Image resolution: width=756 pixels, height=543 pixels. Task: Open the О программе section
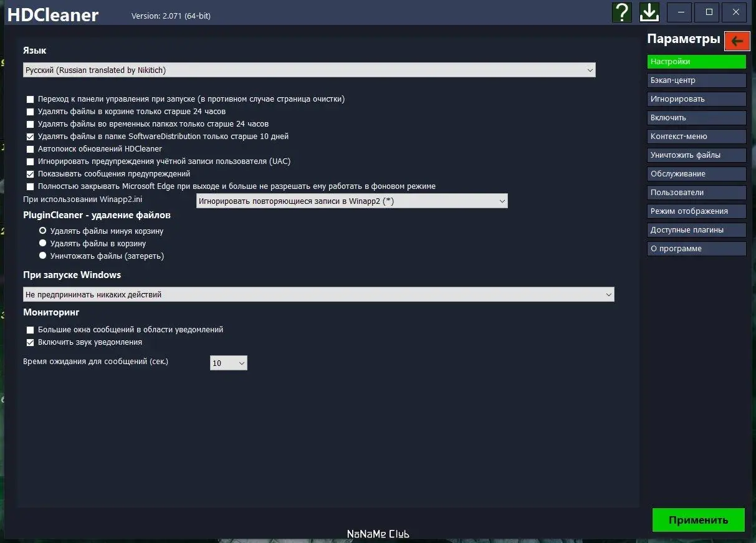point(697,249)
